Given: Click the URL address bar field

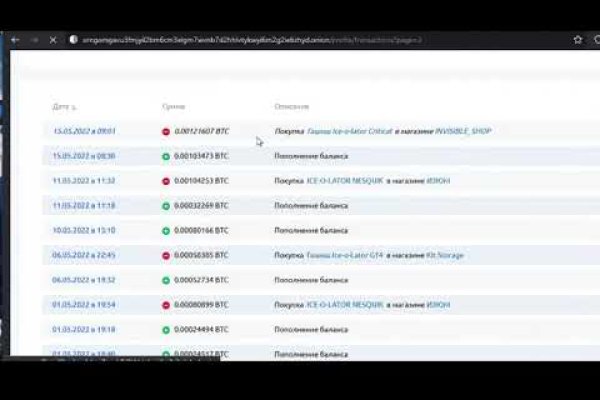Looking at the screenshot, I should point(300,40).
